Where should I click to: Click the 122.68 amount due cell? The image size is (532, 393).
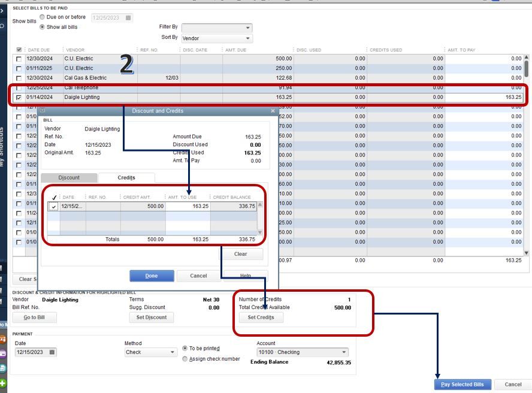[x=258, y=78]
